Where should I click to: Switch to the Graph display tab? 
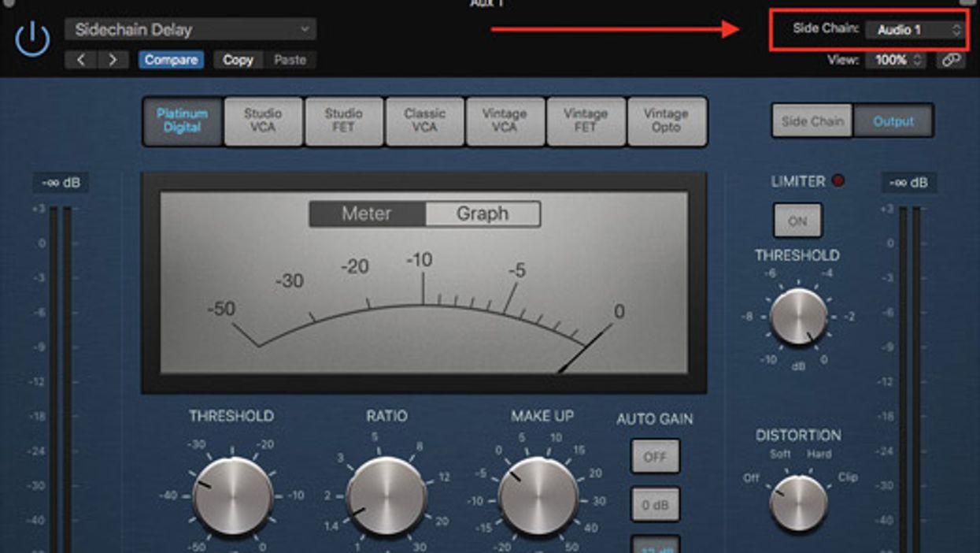point(483,213)
